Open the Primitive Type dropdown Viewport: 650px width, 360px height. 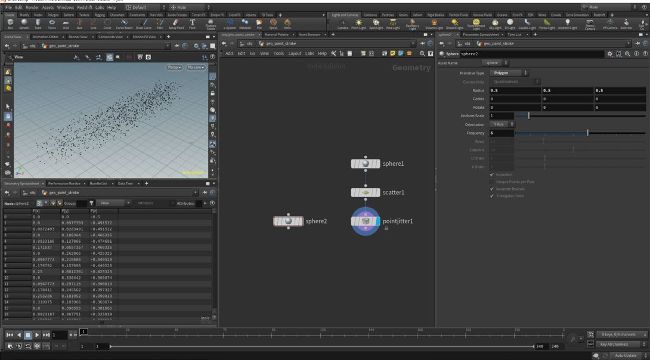509,73
